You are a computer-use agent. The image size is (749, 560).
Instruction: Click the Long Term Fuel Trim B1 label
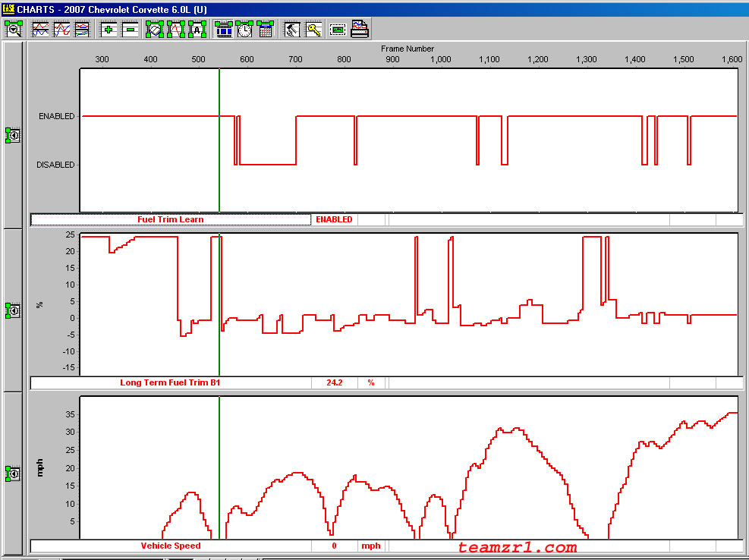click(x=171, y=382)
